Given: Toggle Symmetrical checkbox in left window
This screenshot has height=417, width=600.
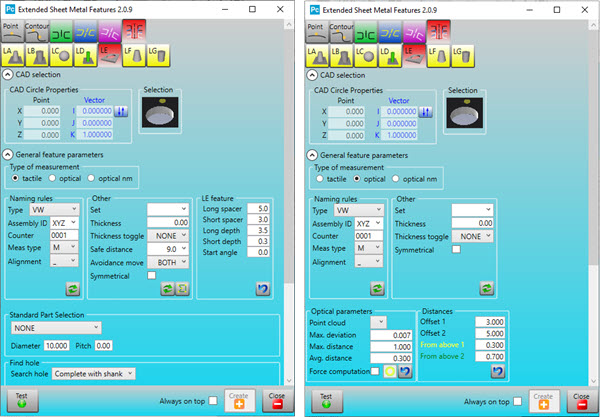Looking at the screenshot, I should (151, 275).
